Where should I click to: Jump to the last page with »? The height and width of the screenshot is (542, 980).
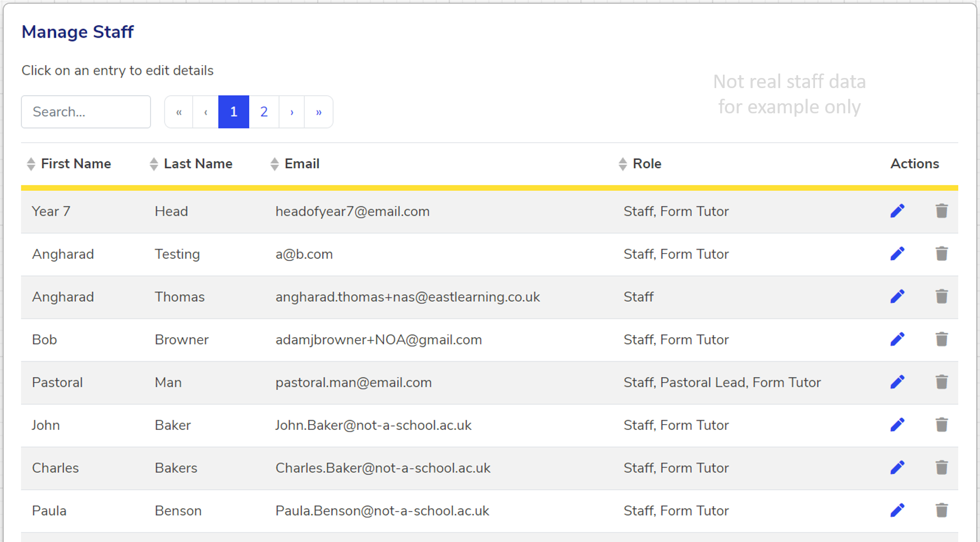[318, 112]
